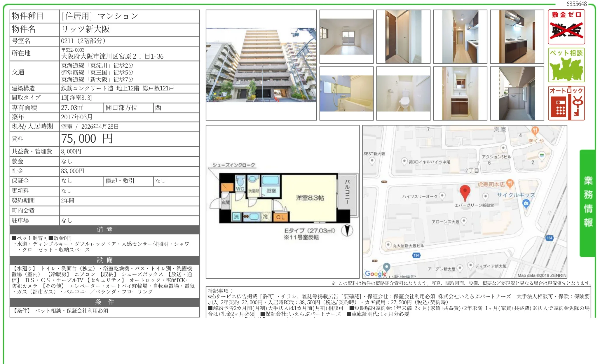Screen dimensions: 600x364
Task: Click the 虎寿司本店 restaurant marker
Action: [510, 183]
